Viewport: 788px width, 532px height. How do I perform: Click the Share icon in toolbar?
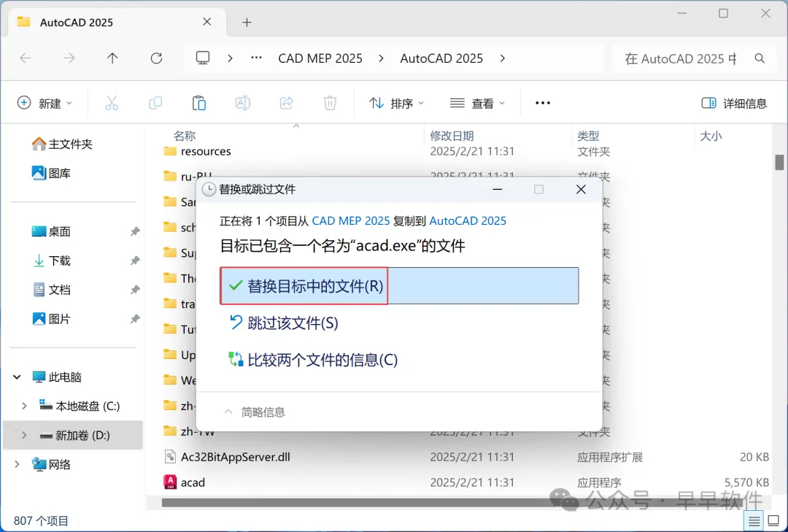coord(287,103)
